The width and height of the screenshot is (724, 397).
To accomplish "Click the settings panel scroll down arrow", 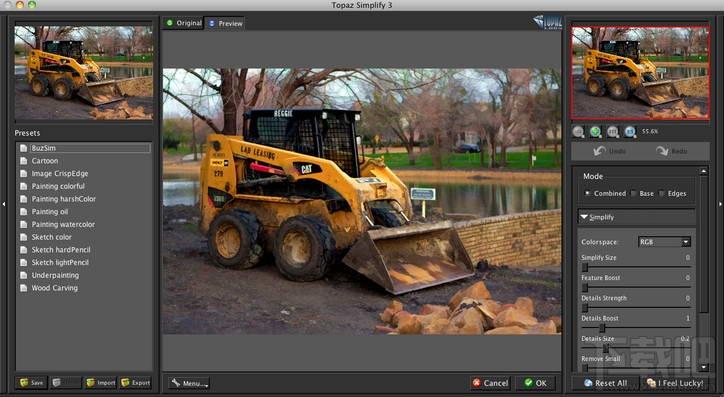I will coord(703,367).
